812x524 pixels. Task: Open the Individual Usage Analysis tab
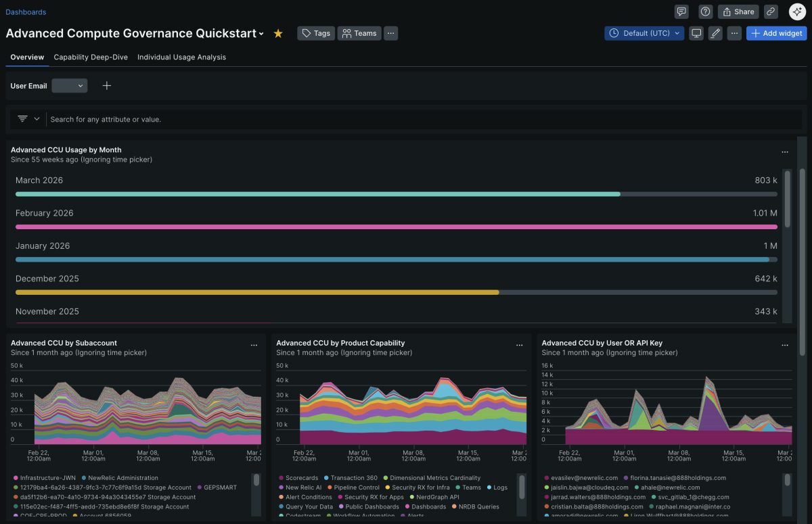click(181, 57)
